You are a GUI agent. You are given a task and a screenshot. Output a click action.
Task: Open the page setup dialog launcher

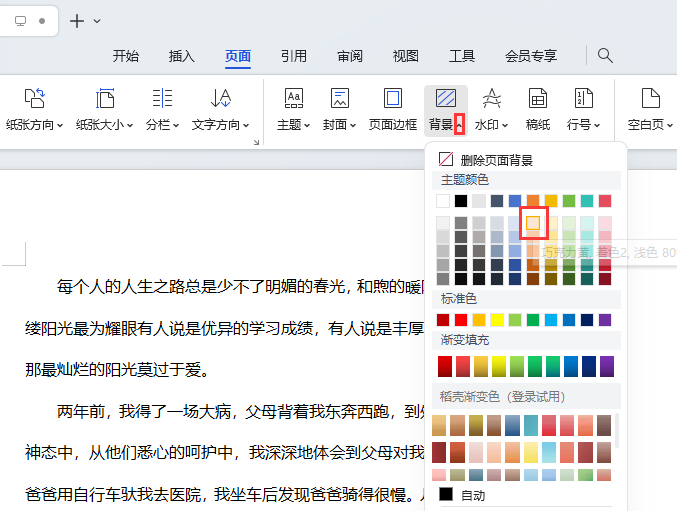[x=256, y=143]
